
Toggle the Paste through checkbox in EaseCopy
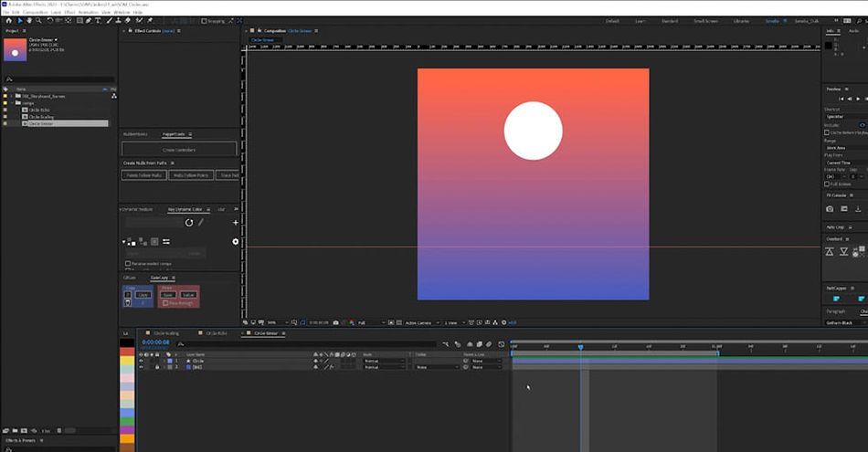(x=165, y=303)
